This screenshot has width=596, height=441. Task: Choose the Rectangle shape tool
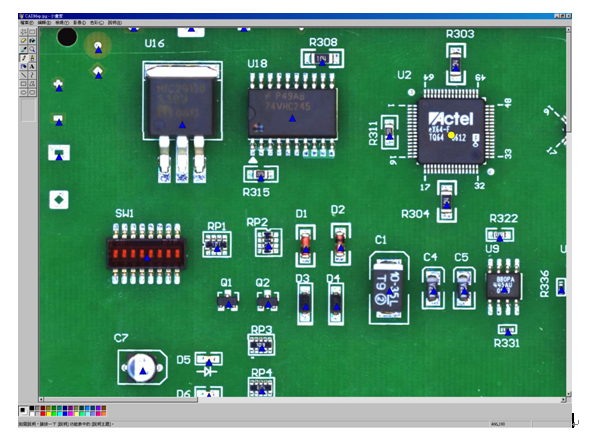coord(23,84)
